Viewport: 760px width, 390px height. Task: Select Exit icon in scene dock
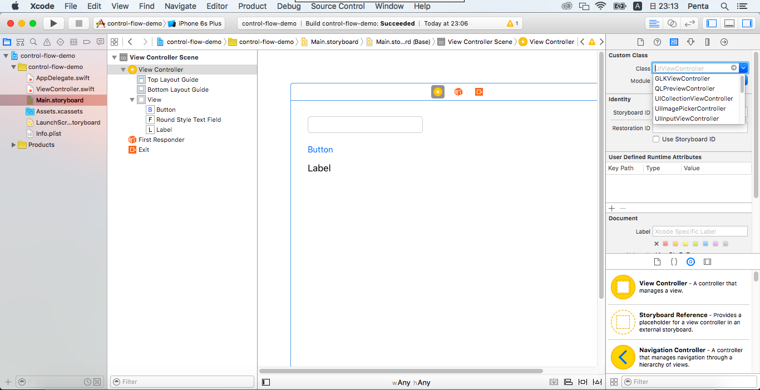479,92
